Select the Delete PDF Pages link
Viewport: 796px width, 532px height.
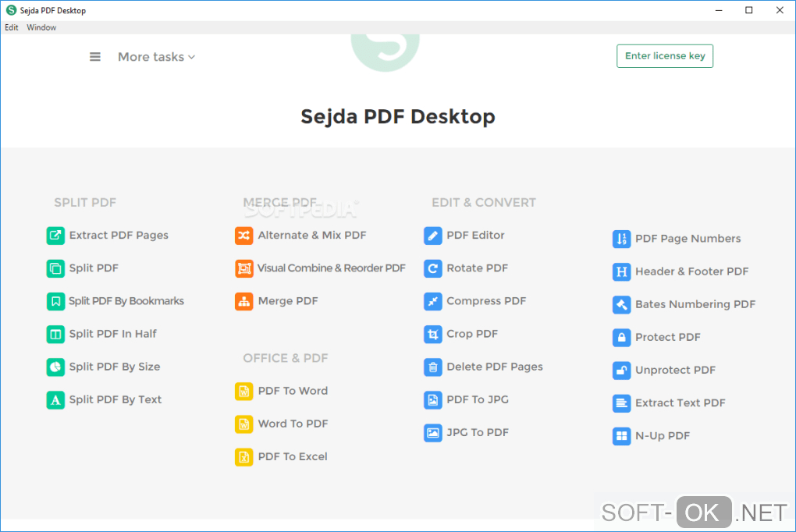[494, 367]
